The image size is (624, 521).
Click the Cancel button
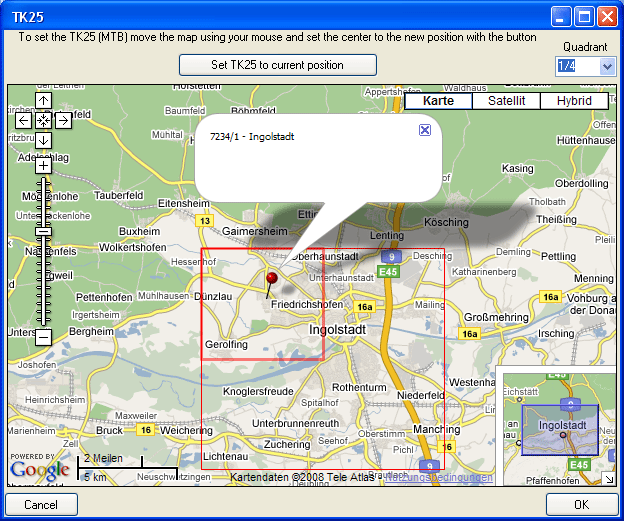click(41, 504)
